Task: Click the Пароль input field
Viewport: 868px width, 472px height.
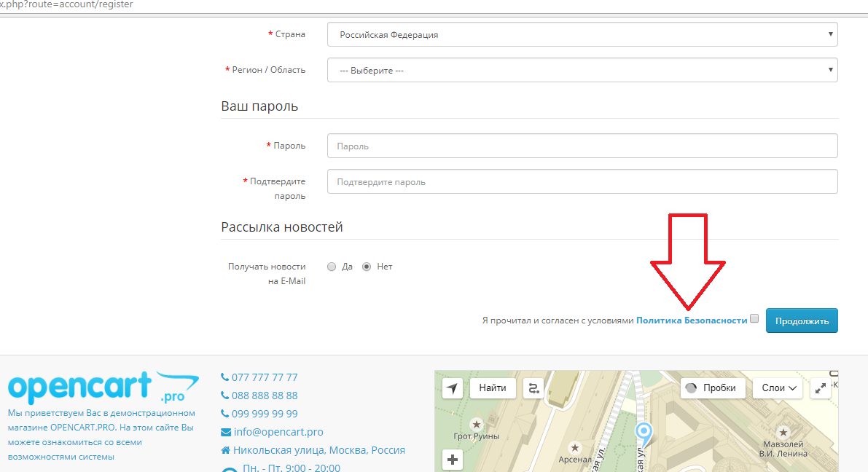Action: [582, 146]
